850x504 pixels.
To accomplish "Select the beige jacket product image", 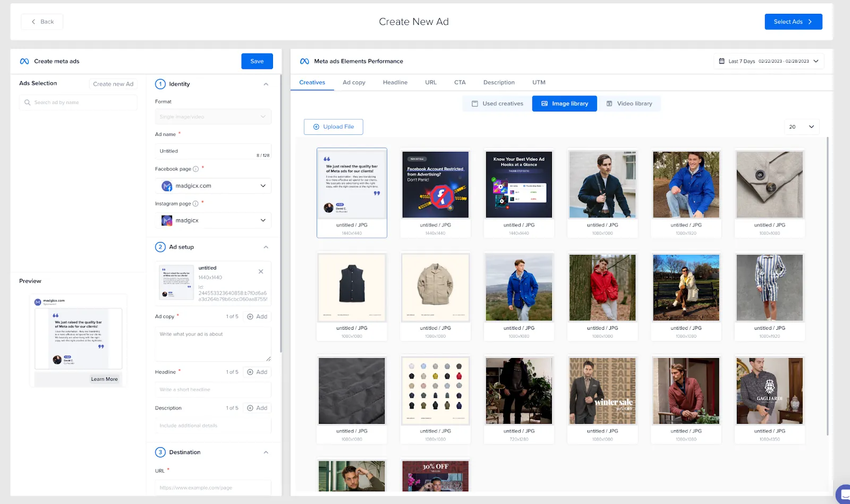I will coord(435,287).
